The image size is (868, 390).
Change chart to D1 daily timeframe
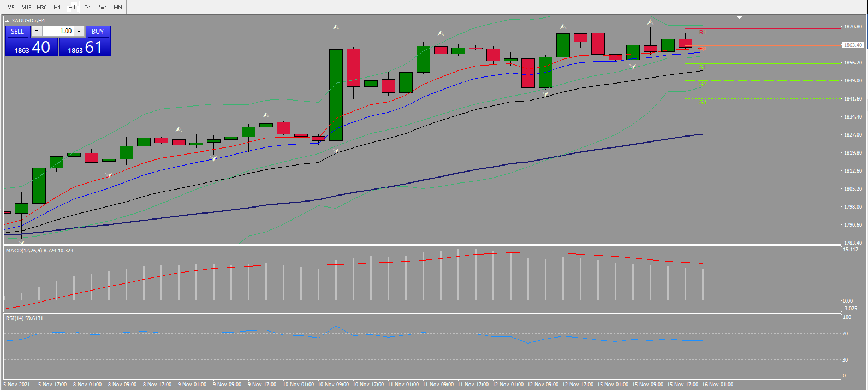pos(88,7)
